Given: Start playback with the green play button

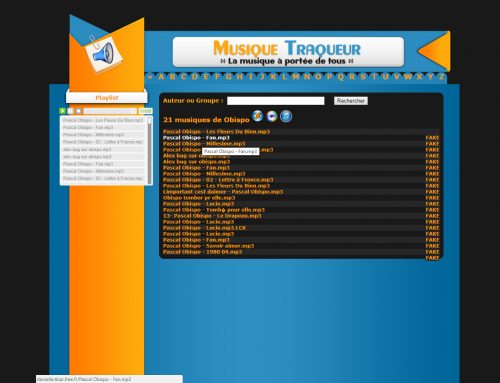Looking at the screenshot, I should coord(62,111).
